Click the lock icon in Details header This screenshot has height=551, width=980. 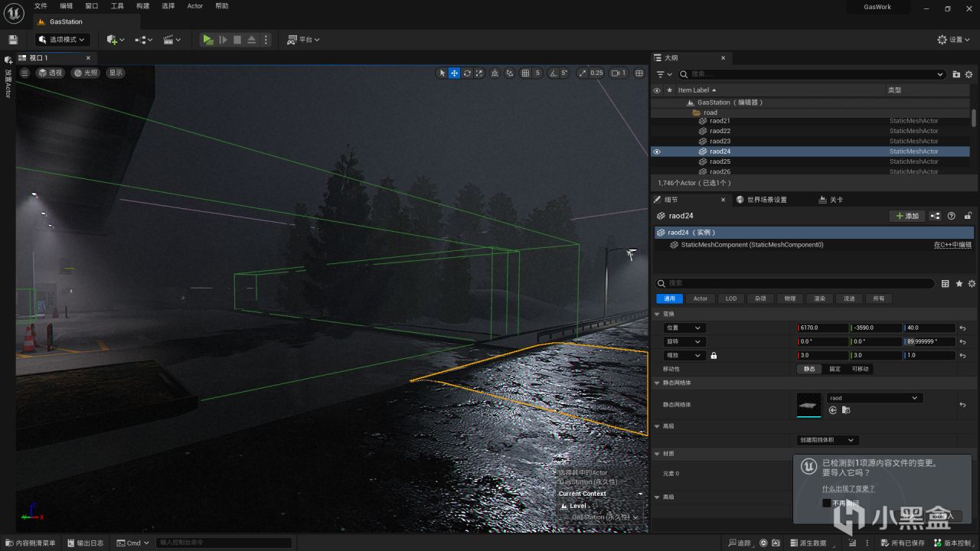click(968, 216)
